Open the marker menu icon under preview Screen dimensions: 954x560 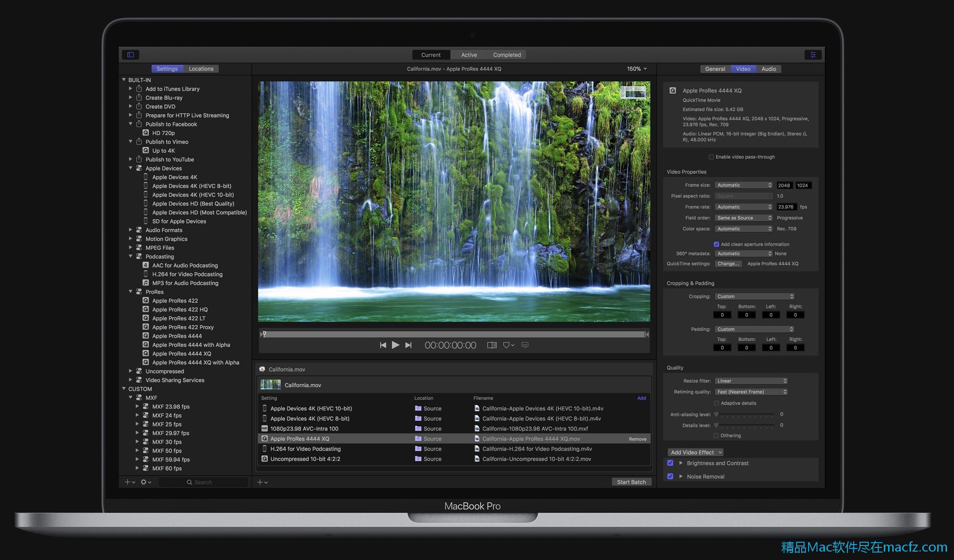(508, 345)
